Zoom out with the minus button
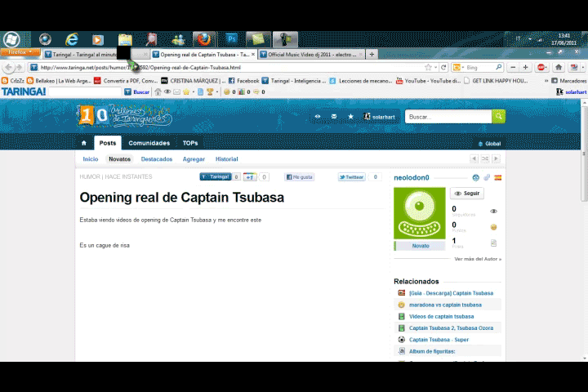The width and height of the screenshot is (588, 392). [513, 67]
